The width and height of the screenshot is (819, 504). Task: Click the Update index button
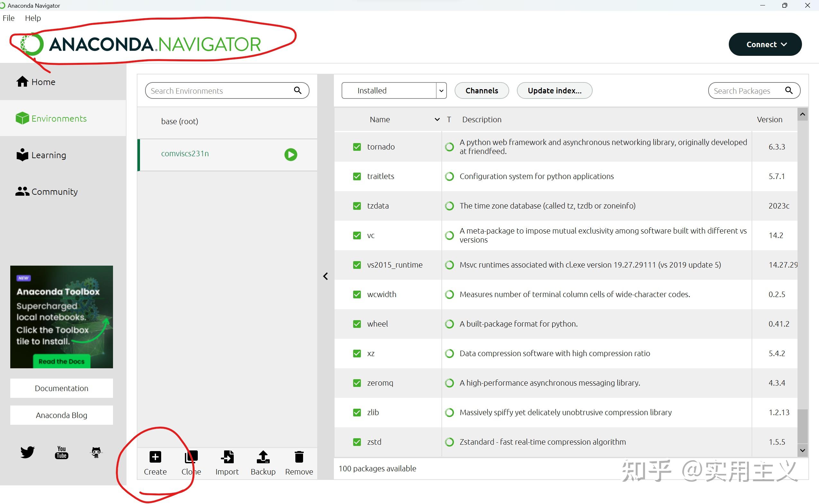click(554, 91)
